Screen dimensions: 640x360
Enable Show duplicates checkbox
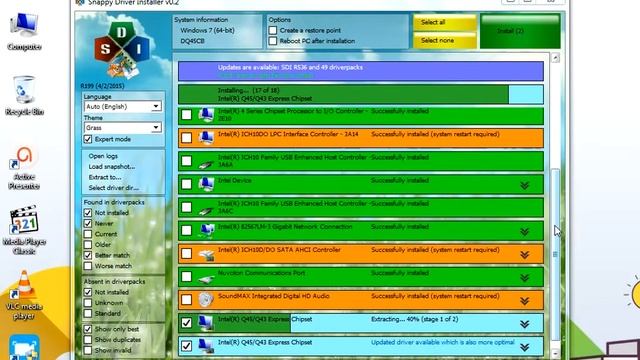[88, 340]
